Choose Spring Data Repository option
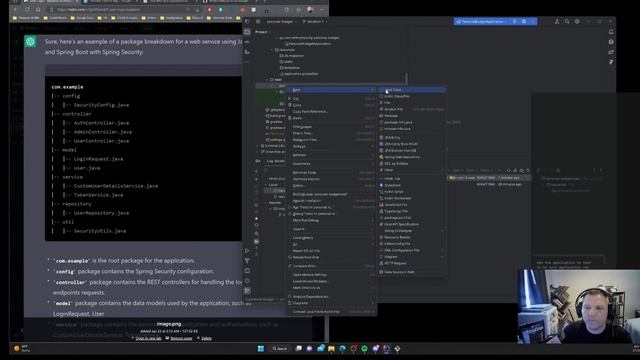Image resolution: width=640 pixels, height=360 pixels. (x=411, y=157)
